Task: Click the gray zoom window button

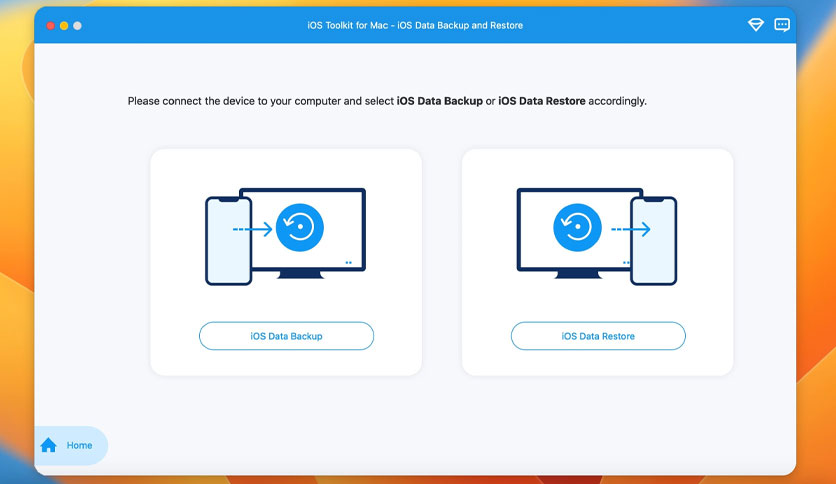Action: point(77,26)
